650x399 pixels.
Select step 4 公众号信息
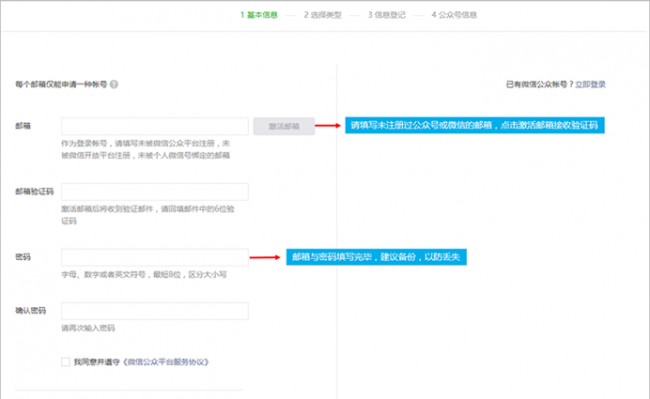454,15
